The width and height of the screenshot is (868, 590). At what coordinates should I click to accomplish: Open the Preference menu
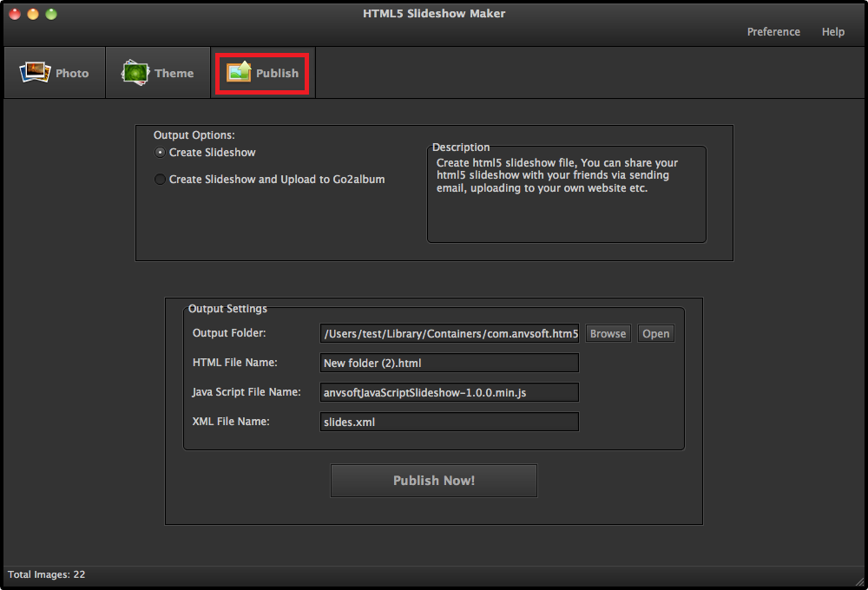[x=773, y=32]
